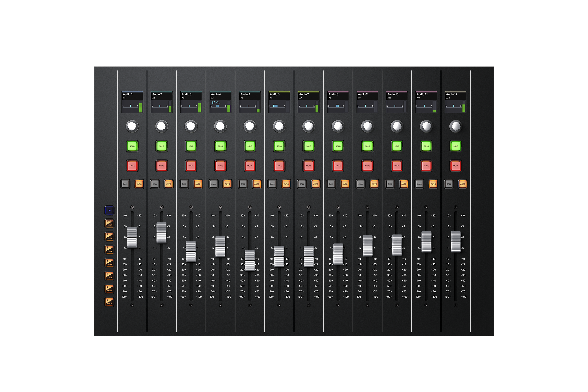Viewport: 588px width, 392px height.
Task: Click the rotary knob on Audio 10
Action: pyautogui.click(x=397, y=126)
